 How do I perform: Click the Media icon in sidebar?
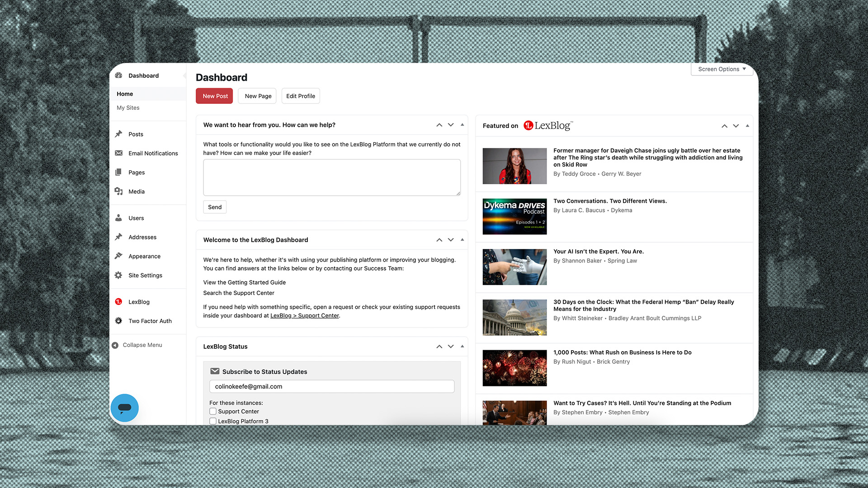(x=118, y=191)
